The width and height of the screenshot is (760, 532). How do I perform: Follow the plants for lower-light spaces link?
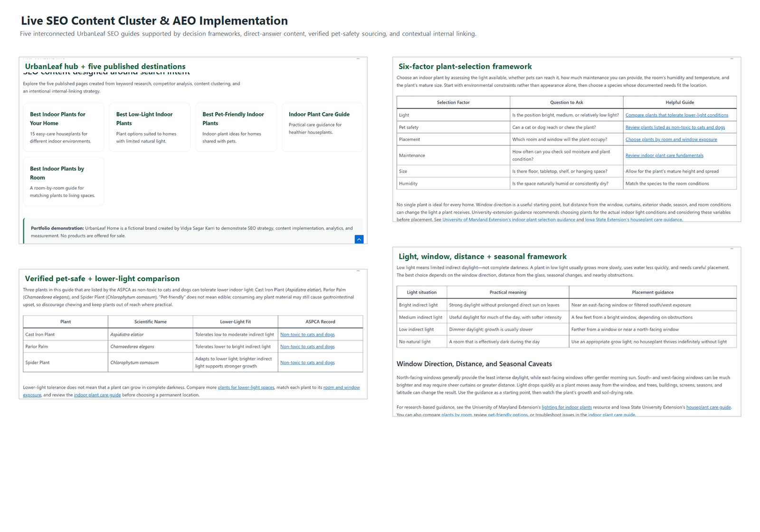click(x=246, y=387)
